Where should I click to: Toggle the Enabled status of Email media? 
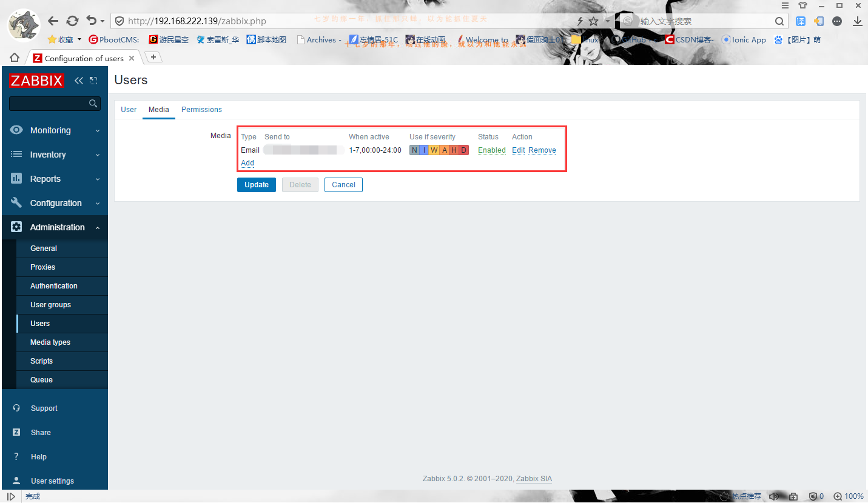492,150
